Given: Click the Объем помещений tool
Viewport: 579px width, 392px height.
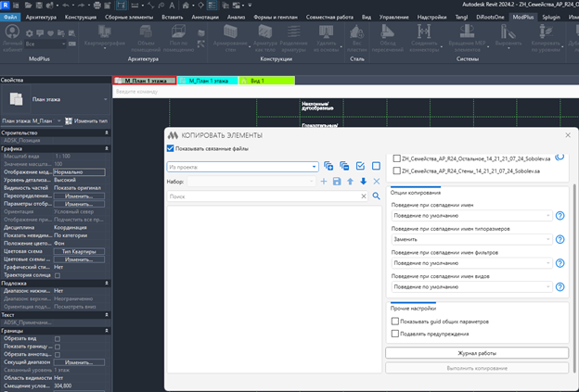Looking at the screenshot, I should pos(146,39).
